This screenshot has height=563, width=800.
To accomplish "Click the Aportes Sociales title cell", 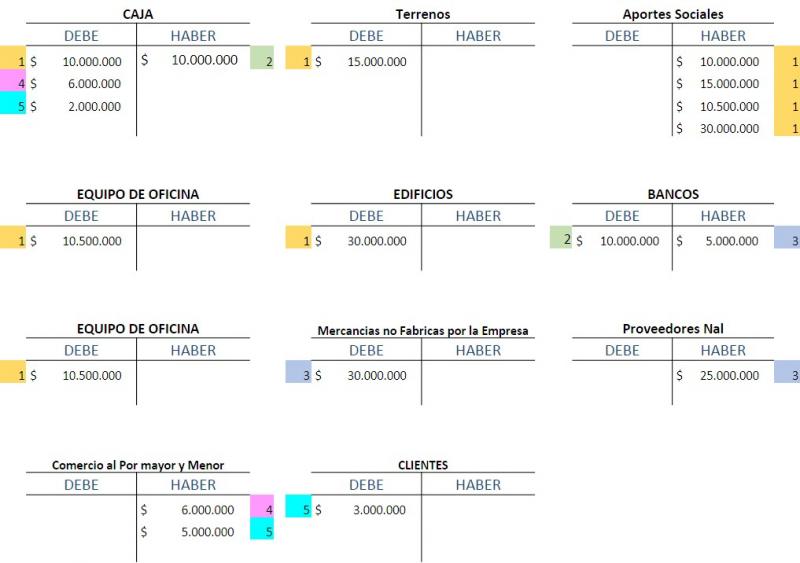I will pyautogui.click(x=673, y=14).
